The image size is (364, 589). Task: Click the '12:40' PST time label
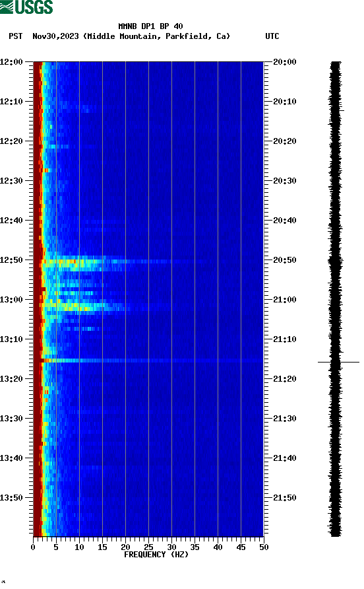[11, 220]
